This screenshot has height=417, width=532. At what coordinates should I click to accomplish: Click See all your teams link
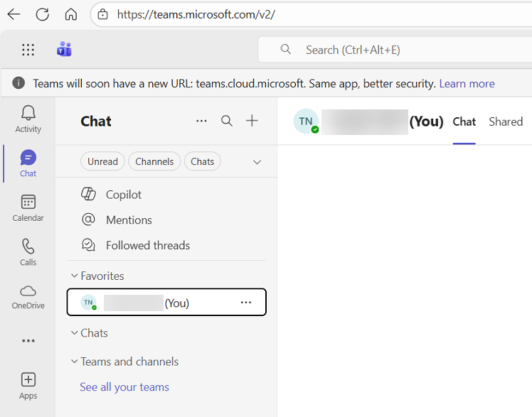coord(124,387)
